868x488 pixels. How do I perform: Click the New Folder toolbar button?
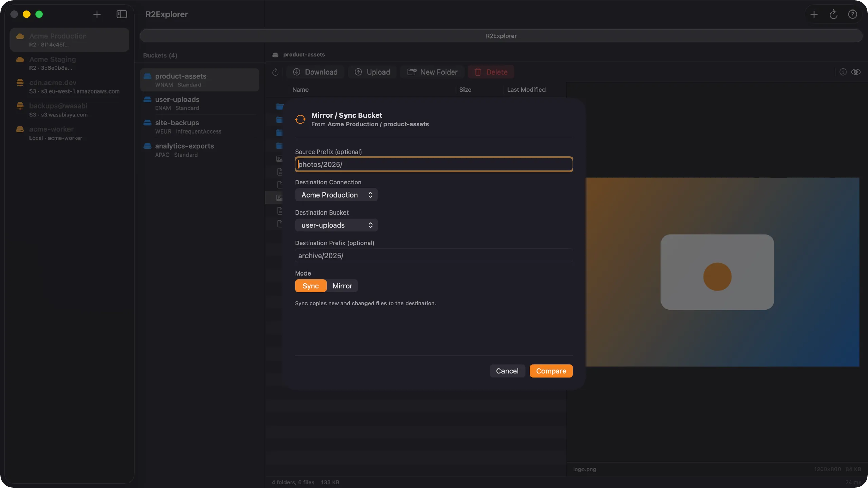coord(432,72)
